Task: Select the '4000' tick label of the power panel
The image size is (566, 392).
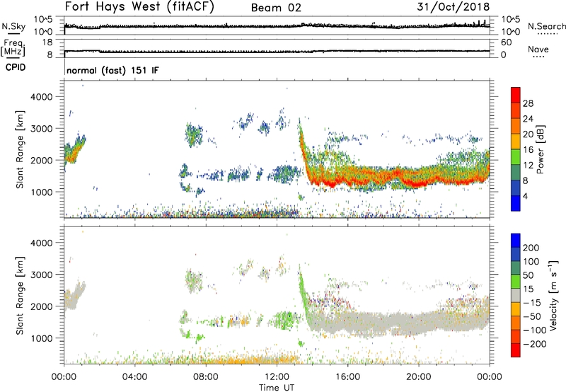Action: [x=41, y=97]
